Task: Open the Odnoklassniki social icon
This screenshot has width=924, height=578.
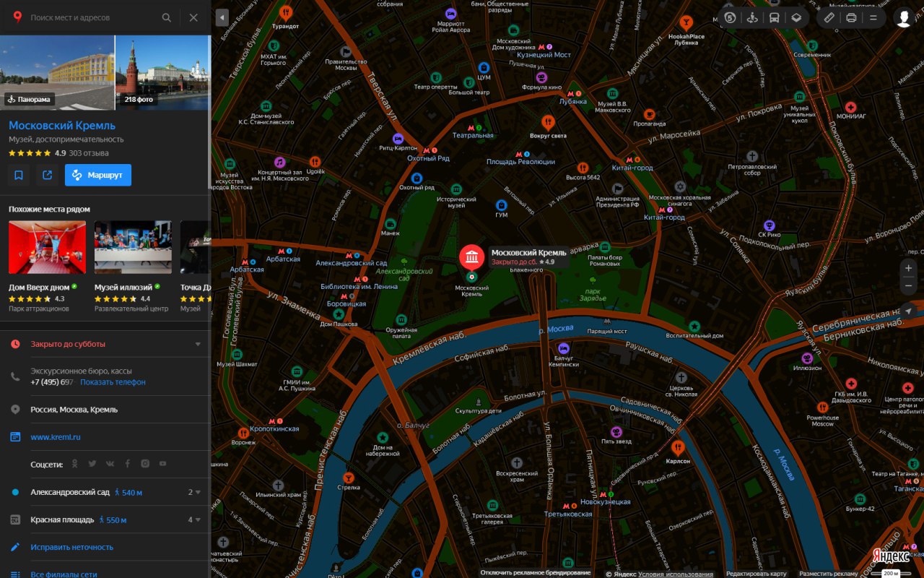Action: point(75,464)
